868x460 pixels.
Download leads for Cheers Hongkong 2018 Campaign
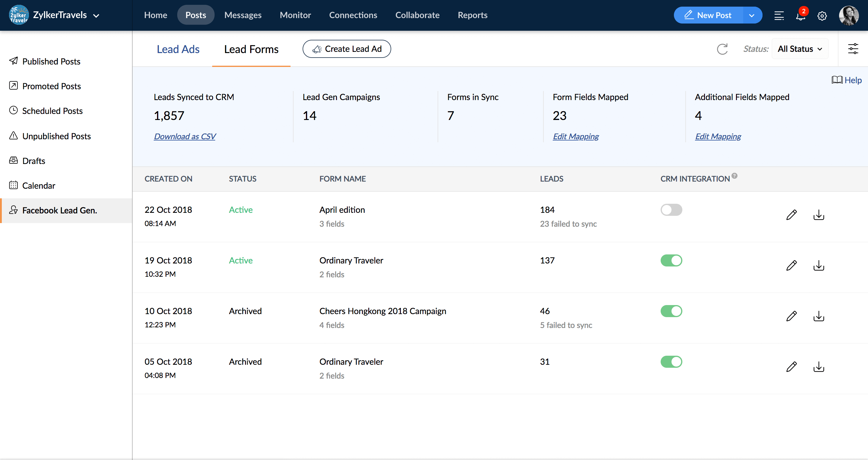pyautogui.click(x=819, y=316)
